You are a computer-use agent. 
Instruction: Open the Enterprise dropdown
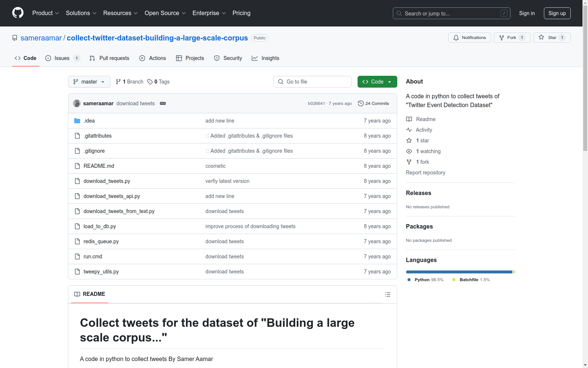click(209, 13)
